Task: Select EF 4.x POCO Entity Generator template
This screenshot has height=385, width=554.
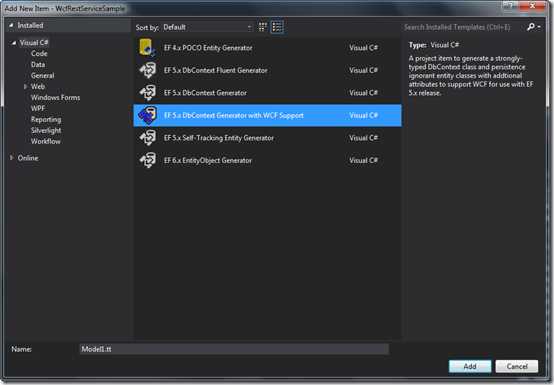Action: (267, 48)
